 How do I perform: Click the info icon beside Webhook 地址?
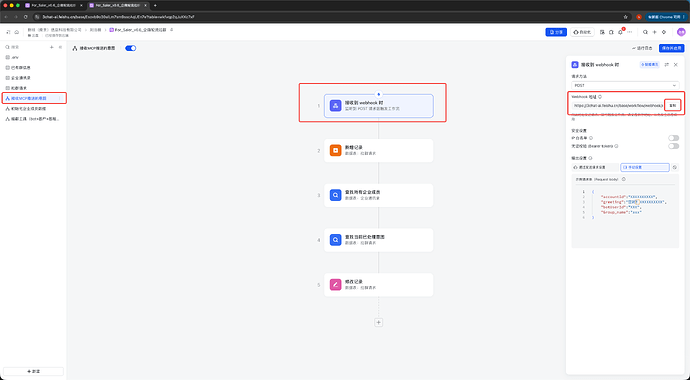(x=600, y=97)
